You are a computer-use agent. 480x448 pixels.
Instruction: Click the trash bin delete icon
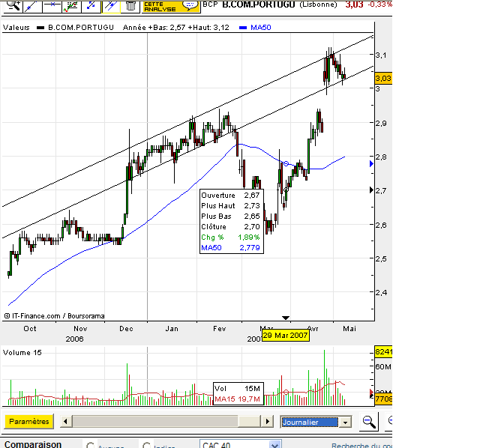[130, 6]
